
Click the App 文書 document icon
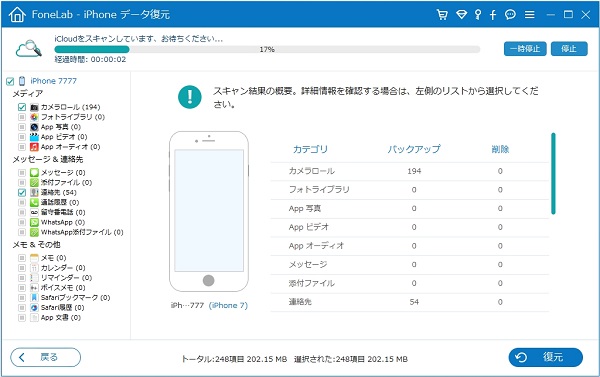34,318
